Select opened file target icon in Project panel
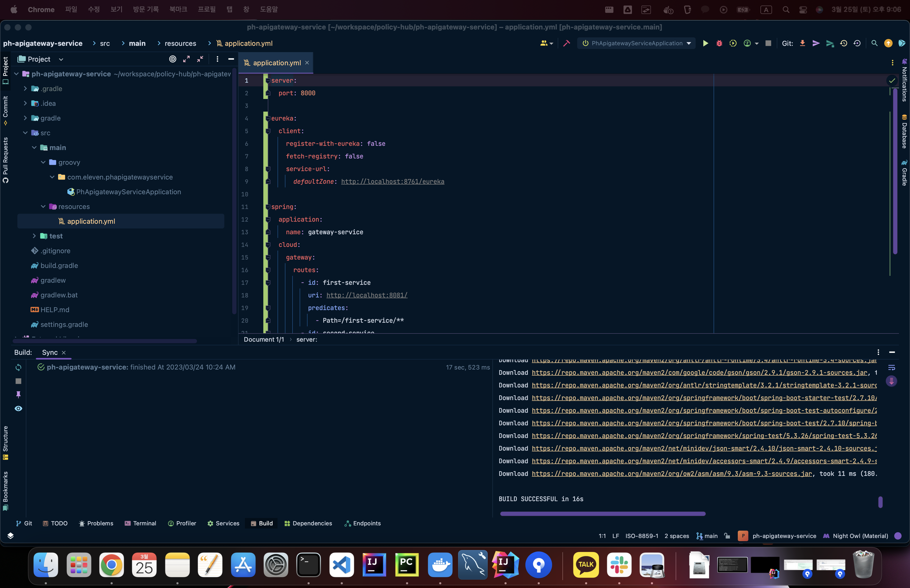 pyautogui.click(x=173, y=59)
